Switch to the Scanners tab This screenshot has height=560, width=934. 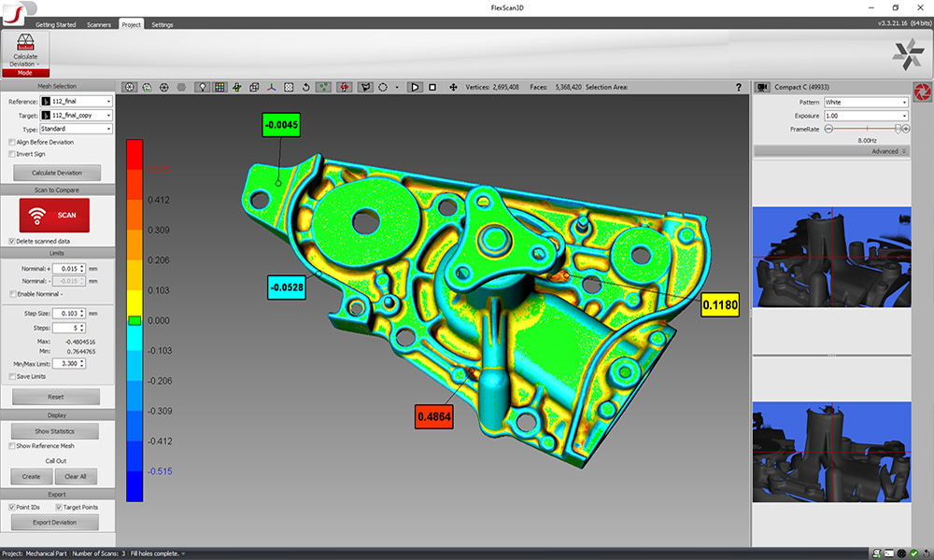[x=98, y=24]
